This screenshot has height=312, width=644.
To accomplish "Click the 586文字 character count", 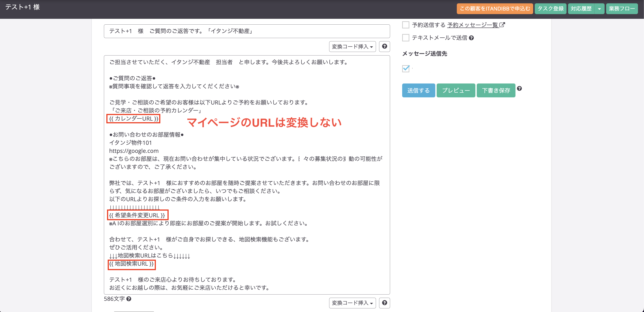I will pos(114,299).
